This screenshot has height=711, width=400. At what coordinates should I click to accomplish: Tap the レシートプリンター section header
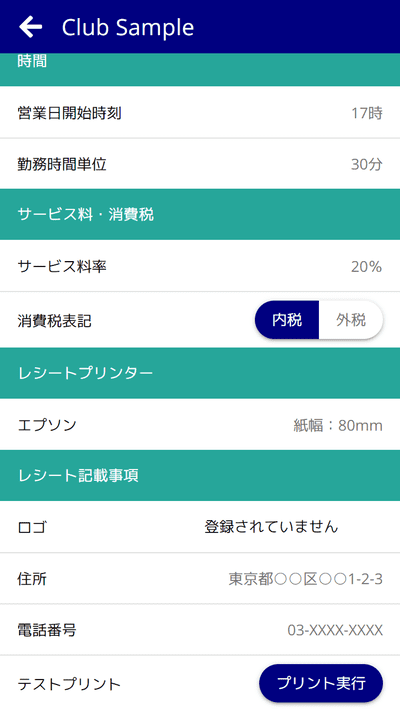click(200, 373)
